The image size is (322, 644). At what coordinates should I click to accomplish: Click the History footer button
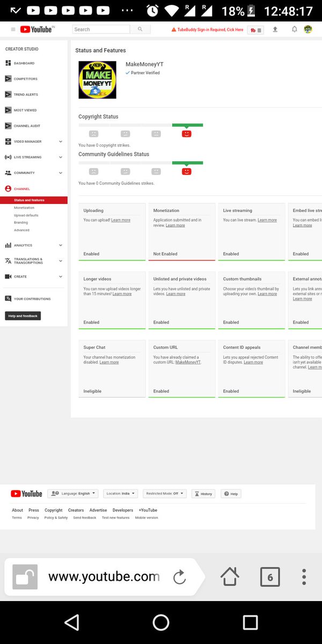pos(203,494)
